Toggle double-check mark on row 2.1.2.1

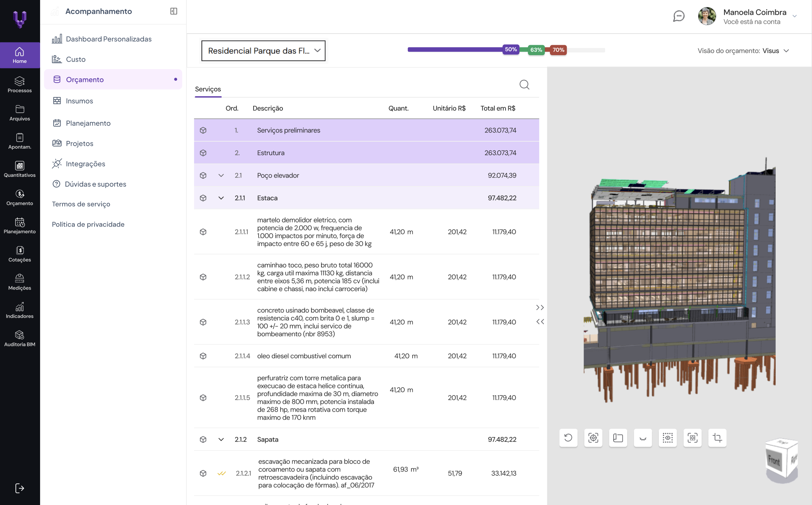222,473
